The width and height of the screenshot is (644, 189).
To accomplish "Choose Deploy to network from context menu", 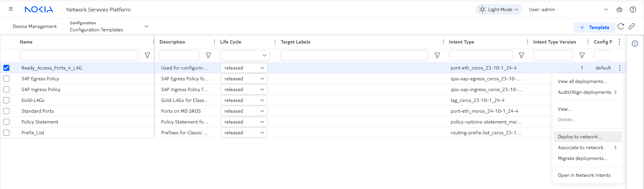I will [579, 137].
